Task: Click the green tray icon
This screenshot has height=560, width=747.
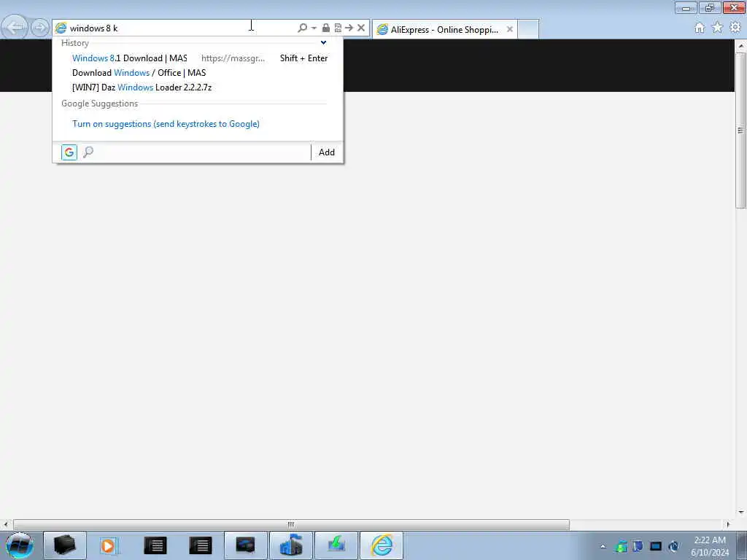Action: (x=621, y=546)
